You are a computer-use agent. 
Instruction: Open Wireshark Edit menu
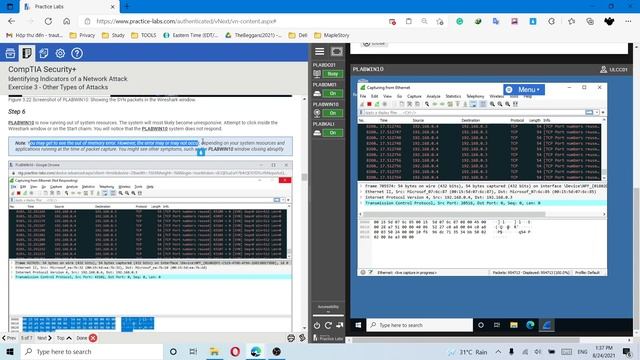pyautogui.click(x=374, y=96)
